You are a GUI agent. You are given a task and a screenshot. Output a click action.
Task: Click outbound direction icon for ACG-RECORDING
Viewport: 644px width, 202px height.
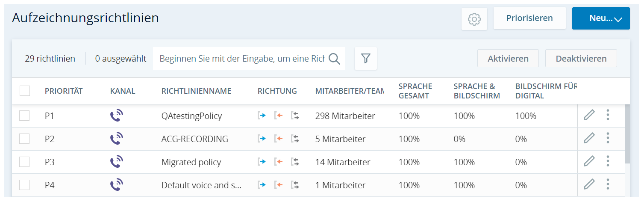(262, 139)
